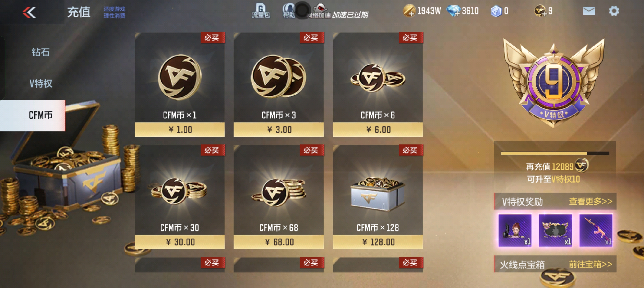
Task: Switch to the V特权 tab
Action: pyautogui.click(x=40, y=84)
